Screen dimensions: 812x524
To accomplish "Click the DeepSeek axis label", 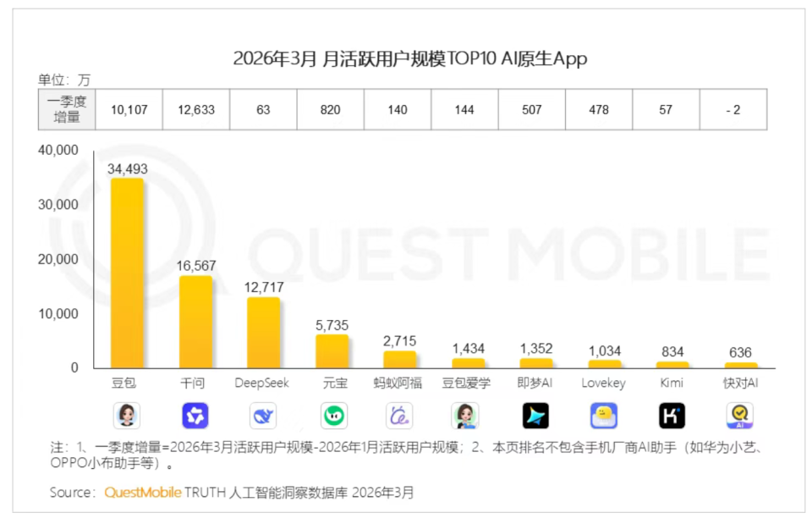I will pyautogui.click(x=261, y=383).
